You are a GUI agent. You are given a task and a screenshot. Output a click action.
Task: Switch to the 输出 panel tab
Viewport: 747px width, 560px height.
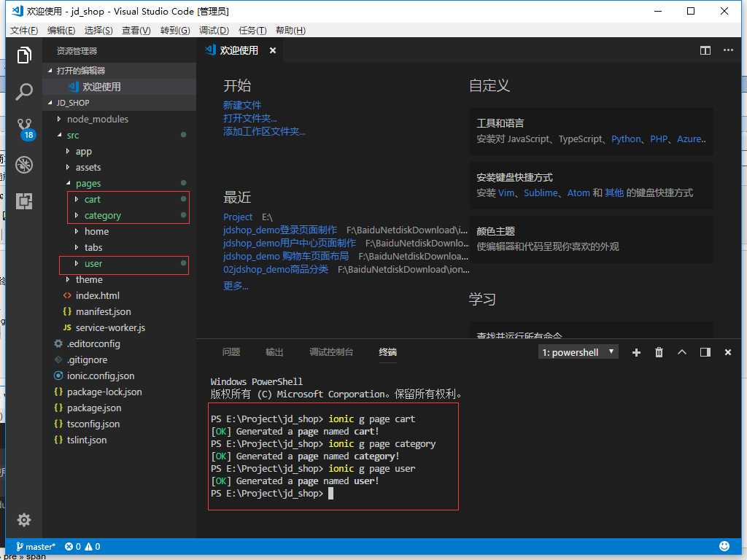(274, 352)
